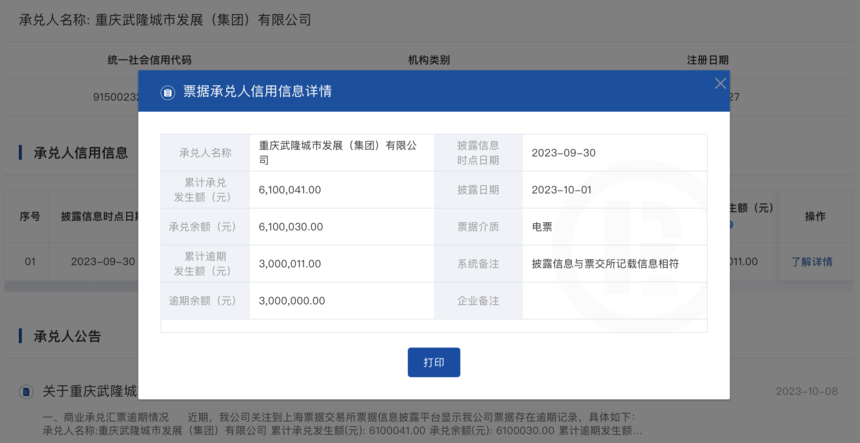Select the 承兑余额 value 6,100,030.00
The image size is (860, 443).
291,226
